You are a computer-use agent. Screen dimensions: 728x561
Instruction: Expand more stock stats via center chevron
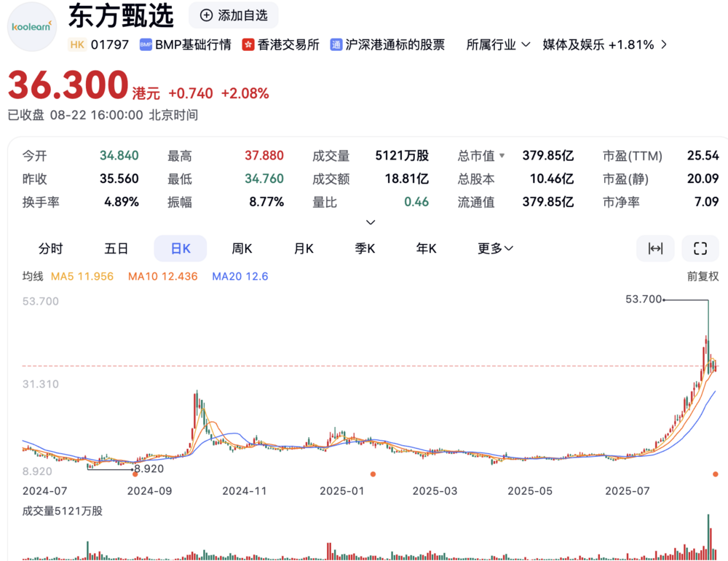371,222
